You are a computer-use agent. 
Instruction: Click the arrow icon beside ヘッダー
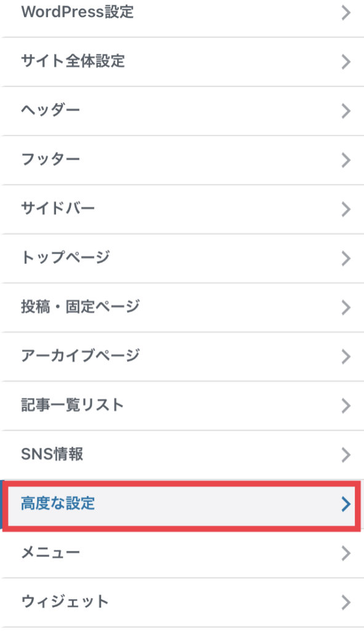[346, 111]
